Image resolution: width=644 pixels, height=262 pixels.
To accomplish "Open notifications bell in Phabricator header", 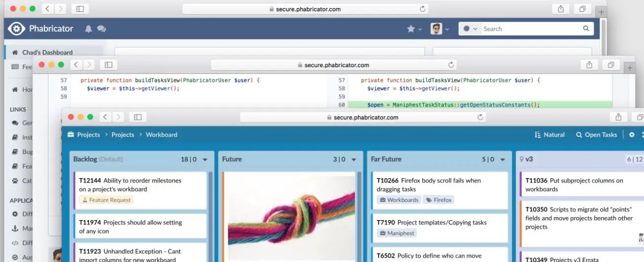I will 88,29.
